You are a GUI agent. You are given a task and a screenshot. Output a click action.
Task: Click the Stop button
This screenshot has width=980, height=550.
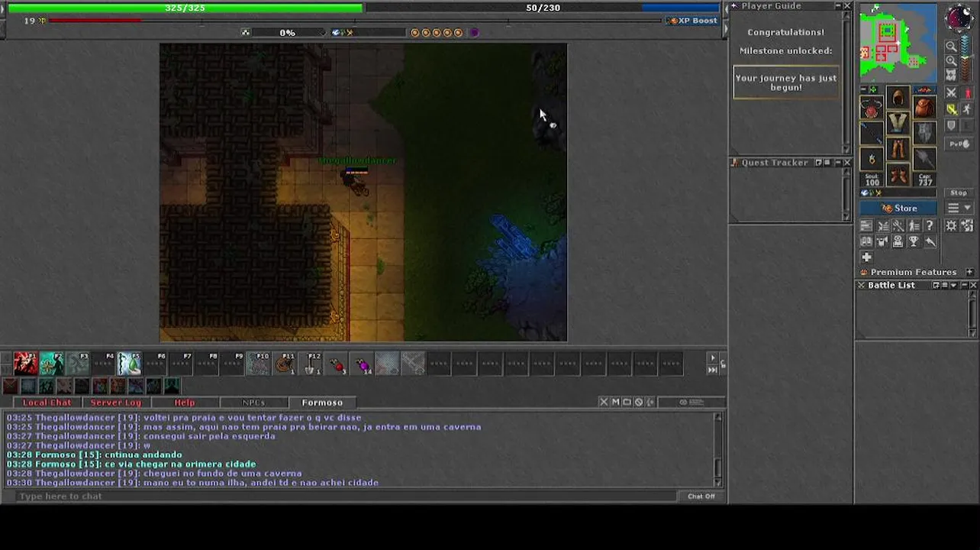tap(959, 192)
